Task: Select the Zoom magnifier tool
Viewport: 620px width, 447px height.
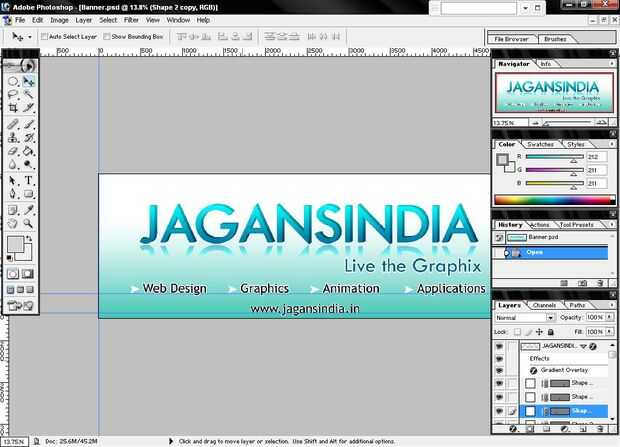Action: pos(28,224)
